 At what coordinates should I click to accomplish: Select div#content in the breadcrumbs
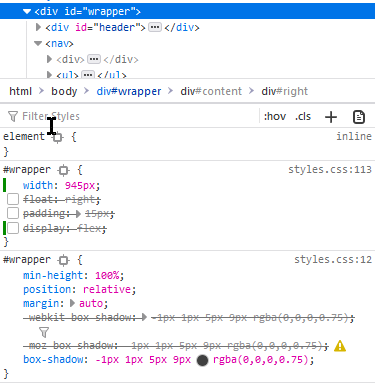tap(211, 91)
